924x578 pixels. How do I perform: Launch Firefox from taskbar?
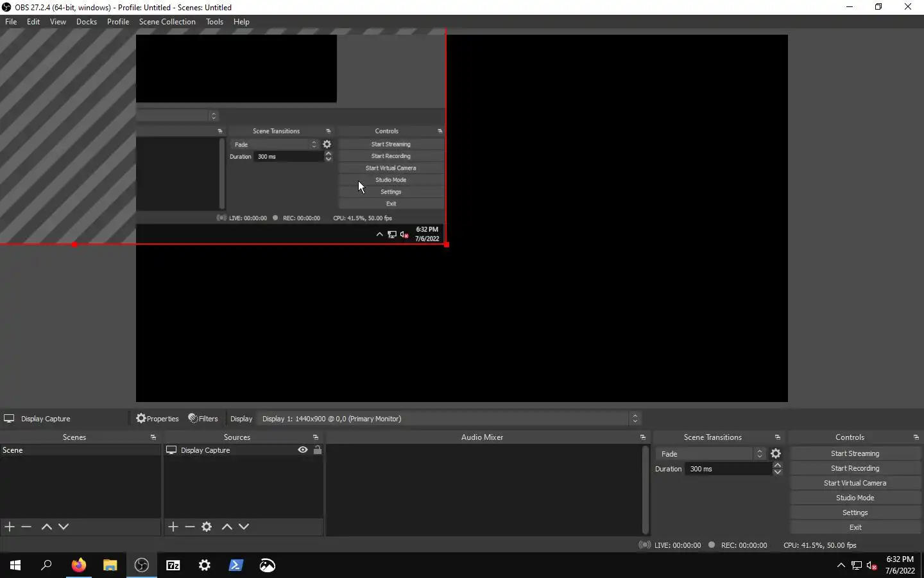point(78,565)
